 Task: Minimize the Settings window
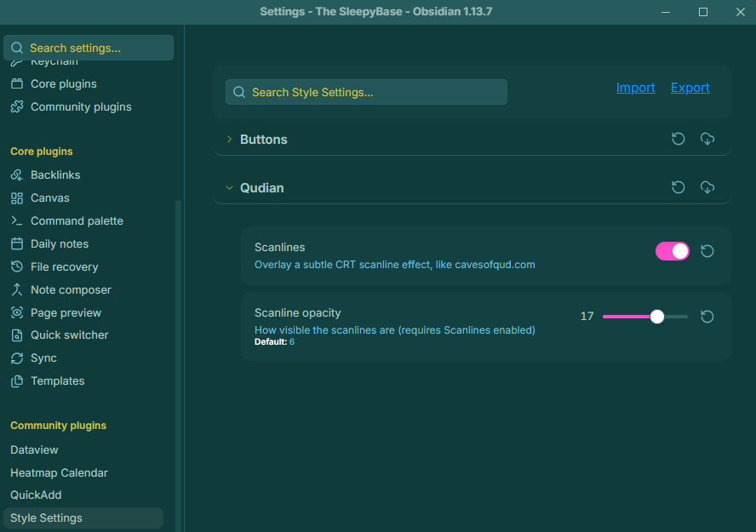[666, 12]
